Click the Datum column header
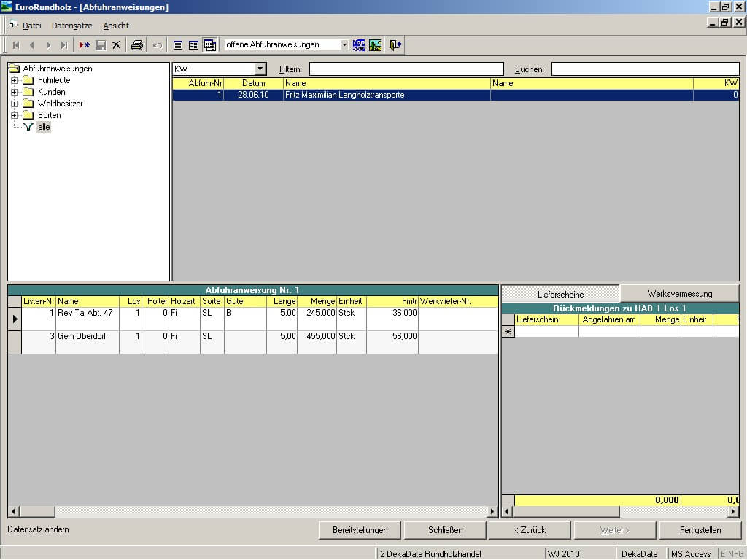 (253, 83)
